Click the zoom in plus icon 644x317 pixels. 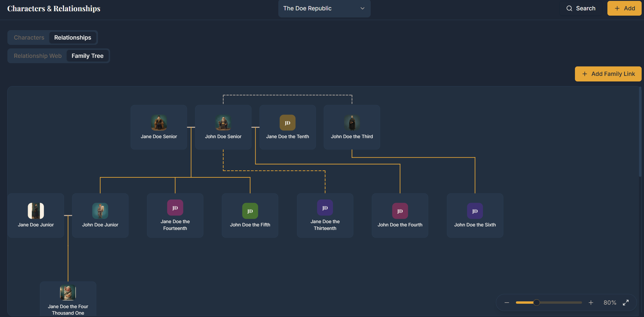tap(591, 303)
